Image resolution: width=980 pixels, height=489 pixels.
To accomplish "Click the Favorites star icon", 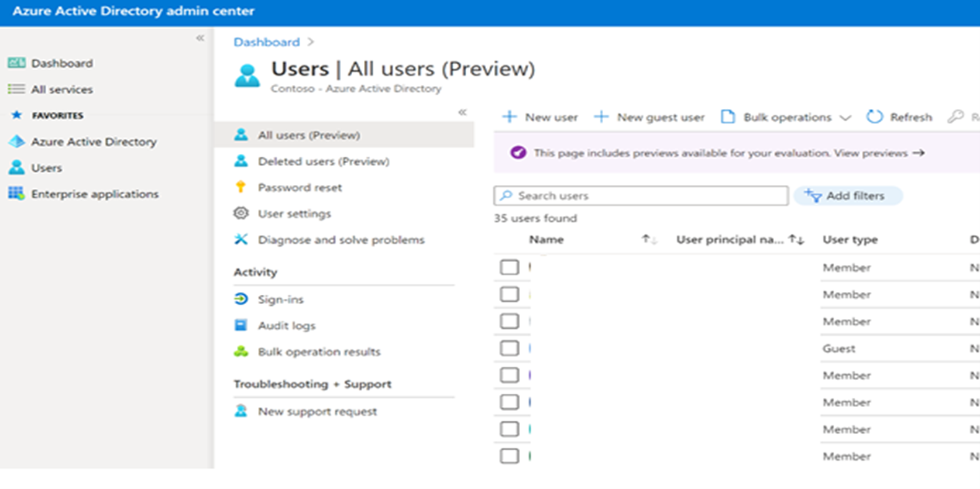I will point(16,115).
